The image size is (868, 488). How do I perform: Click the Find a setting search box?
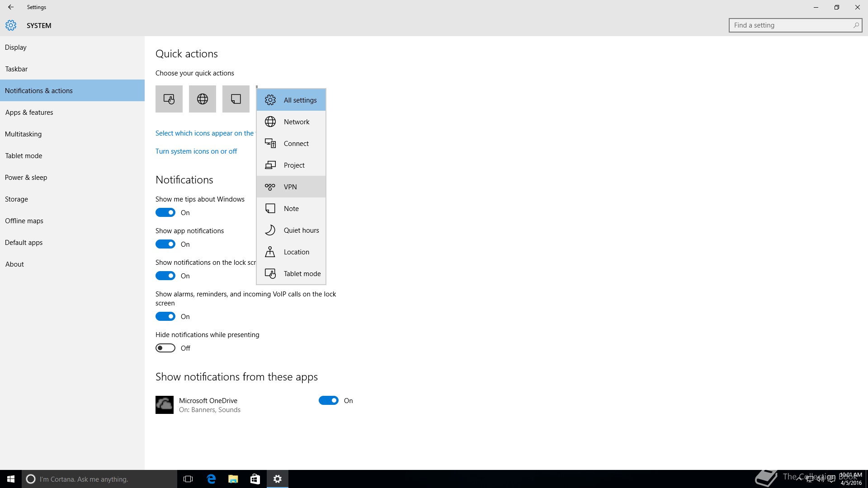pyautogui.click(x=795, y=25)
